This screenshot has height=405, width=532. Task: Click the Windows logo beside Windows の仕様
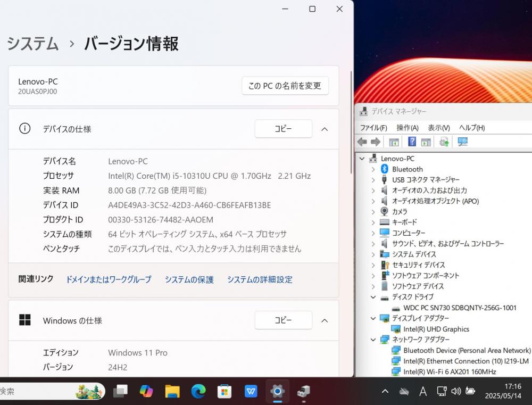[x=25, y=320]
